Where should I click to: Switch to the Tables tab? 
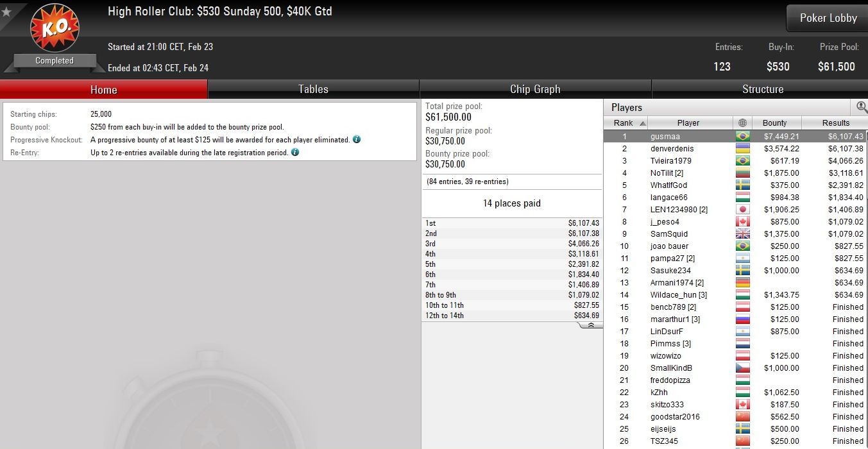point(313,89)
